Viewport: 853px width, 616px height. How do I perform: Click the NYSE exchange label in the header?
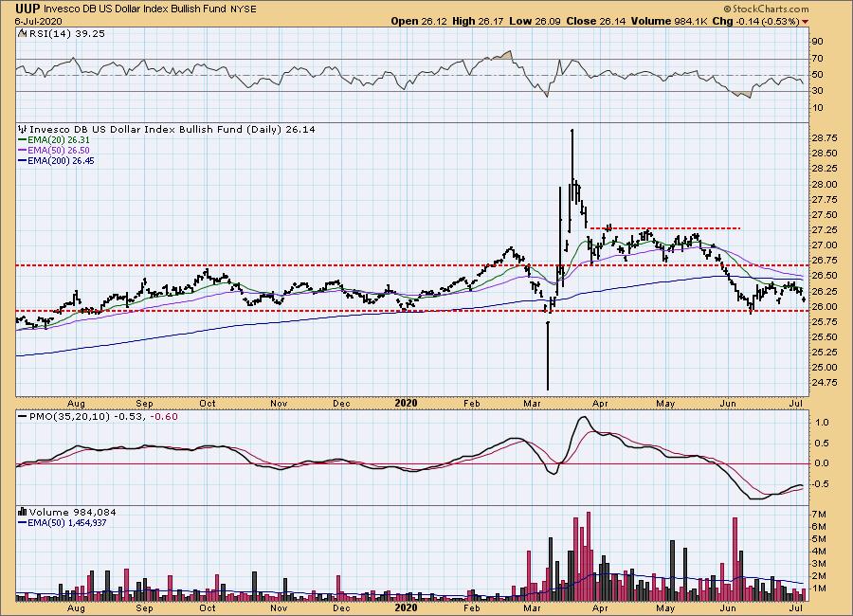[244, 9]
